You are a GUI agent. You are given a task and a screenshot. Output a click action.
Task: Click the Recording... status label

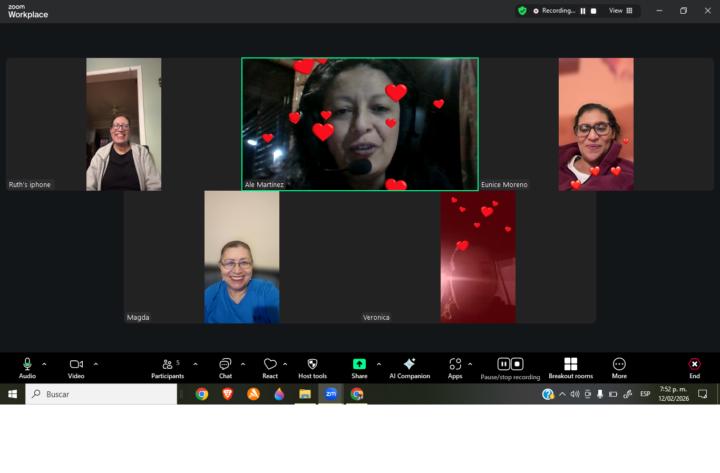pyautogui.click(x=558, y=11)
